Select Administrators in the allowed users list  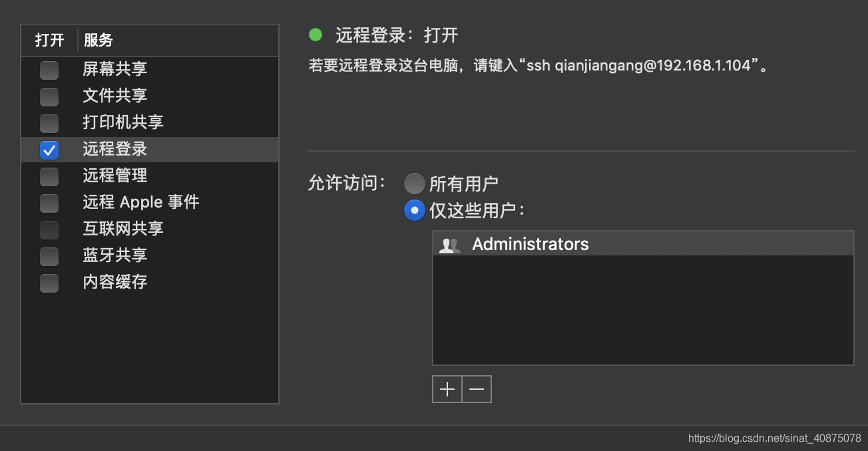[530, 243]
